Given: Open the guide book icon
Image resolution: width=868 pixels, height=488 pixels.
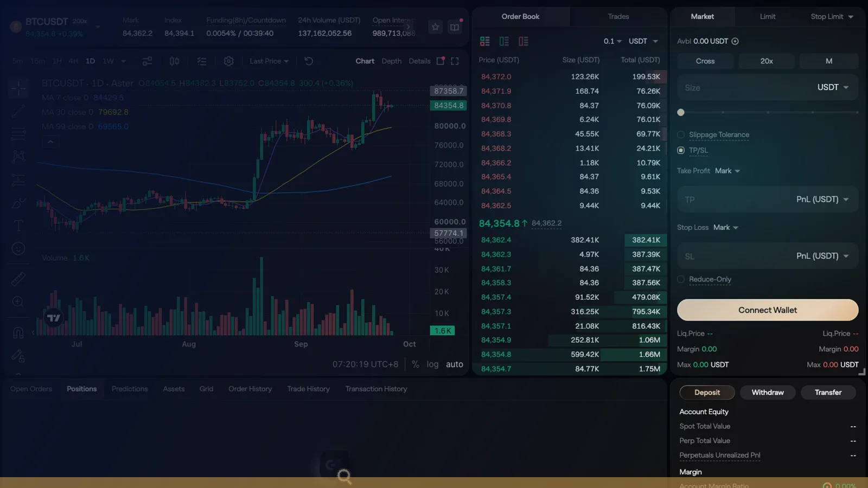Looking at the screenshot, I should point(455,27).
